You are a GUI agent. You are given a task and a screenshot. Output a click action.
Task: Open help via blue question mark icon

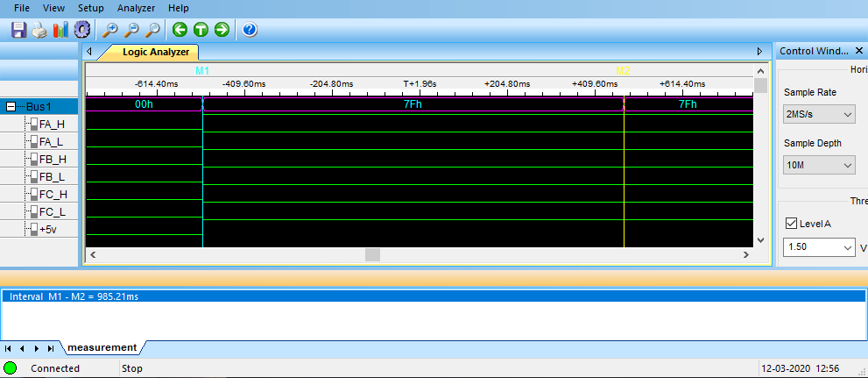click(250, 30)
